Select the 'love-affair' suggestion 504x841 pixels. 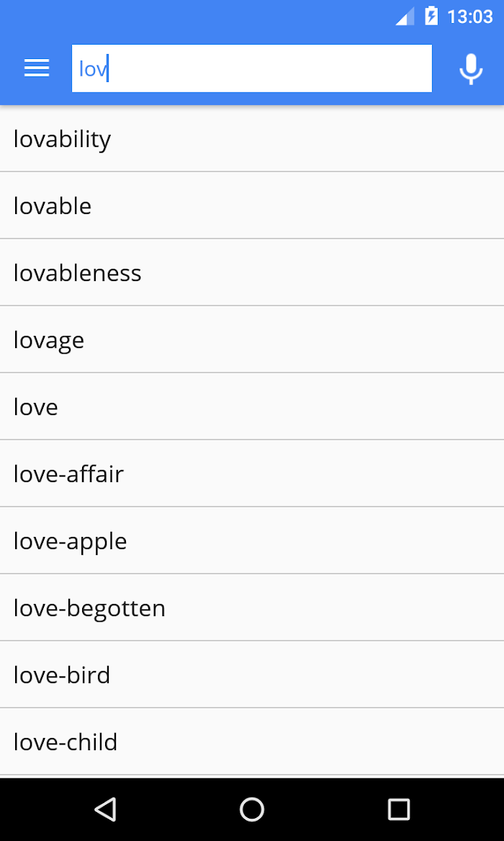pos(252,474)
